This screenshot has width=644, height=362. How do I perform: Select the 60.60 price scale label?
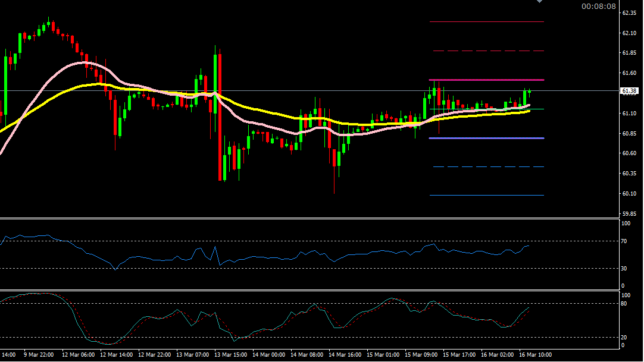(629, 153)
